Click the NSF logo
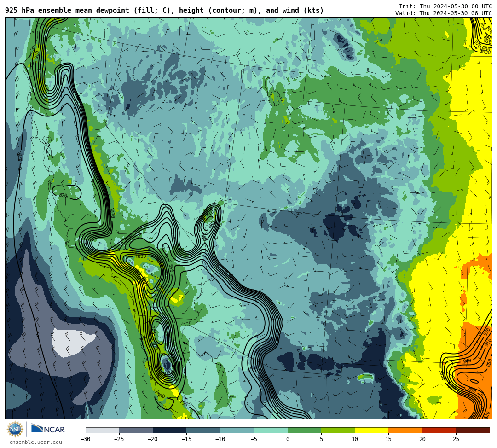The width and height of the screenshot is (497, 448). (x=15, y=430)
